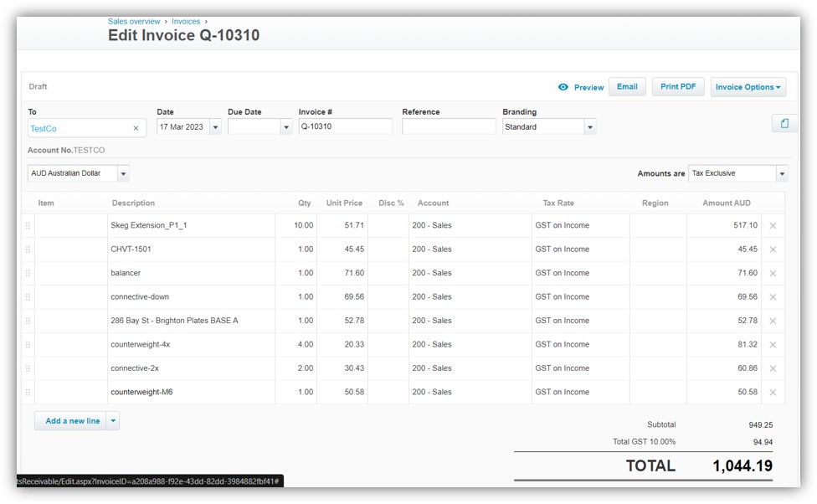Image resolution: width=817 pixels, height=504 pixels.
Task: Click inside the Reference input field
Action: (448, 126)
